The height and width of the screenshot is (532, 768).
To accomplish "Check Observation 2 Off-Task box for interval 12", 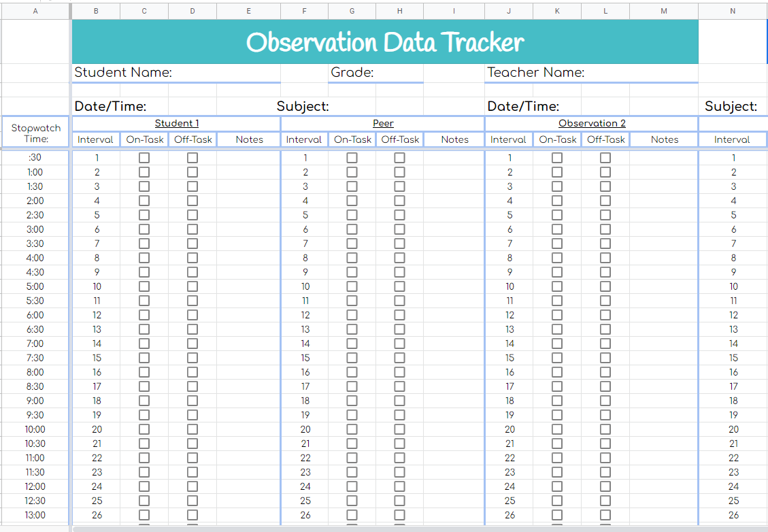I will (605, 315).
